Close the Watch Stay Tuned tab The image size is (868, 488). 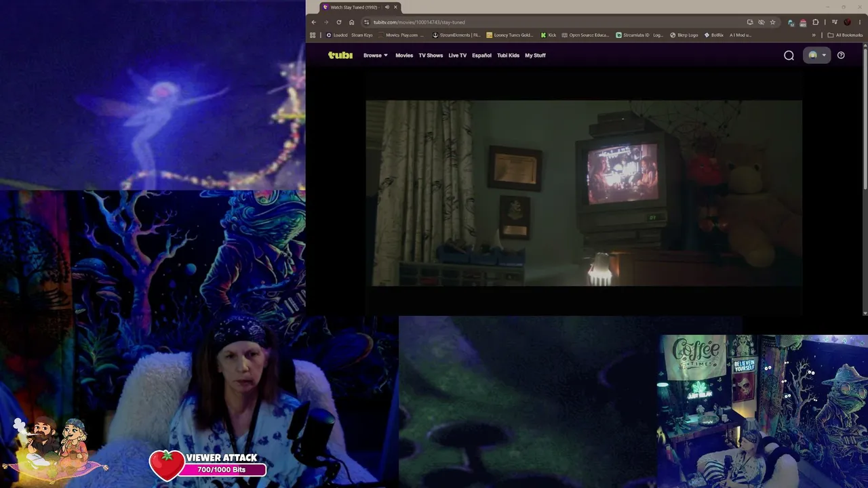395,7
